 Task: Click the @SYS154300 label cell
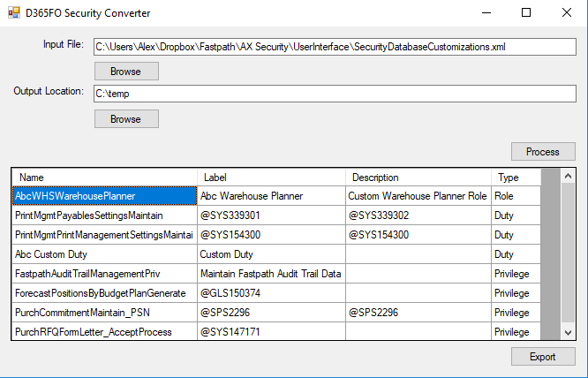(271, 235)
